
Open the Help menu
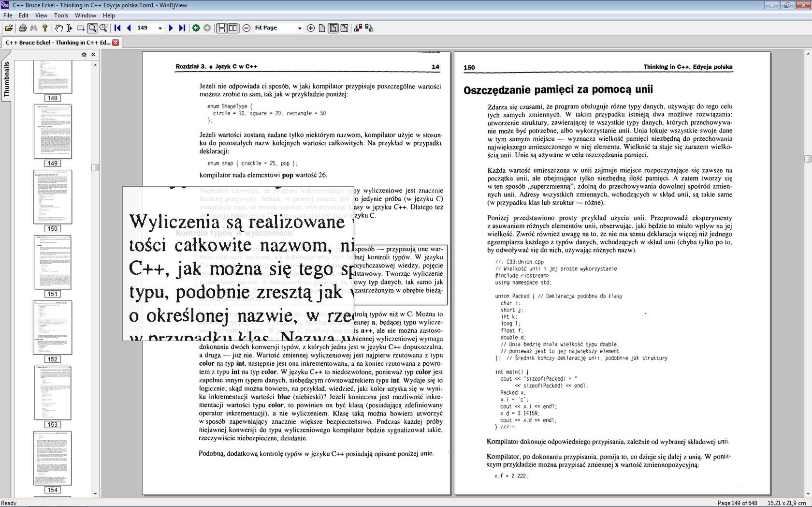pyautogui.click(x=109, y=15)
